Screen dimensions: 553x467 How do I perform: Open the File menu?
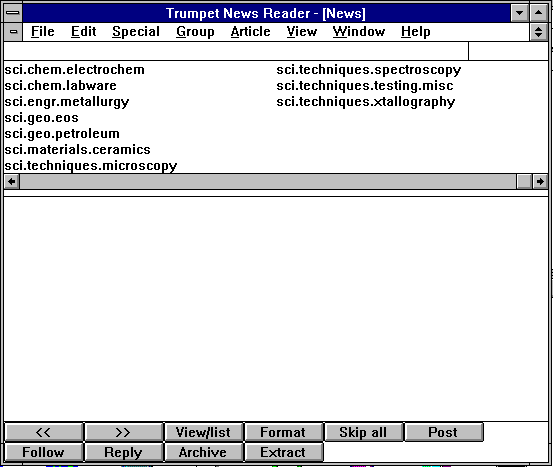coord(43,32)
